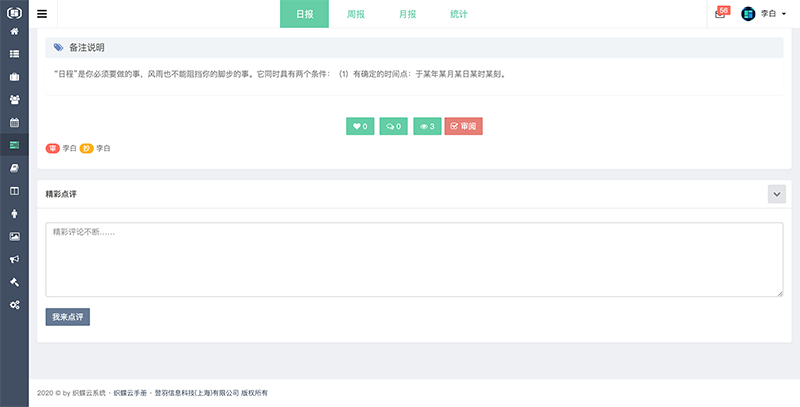Image resolution: width=800 pixels, height=407 pixels.
Task: Open the briefcase icon in sidebar
Action: [x=14, y=77]
